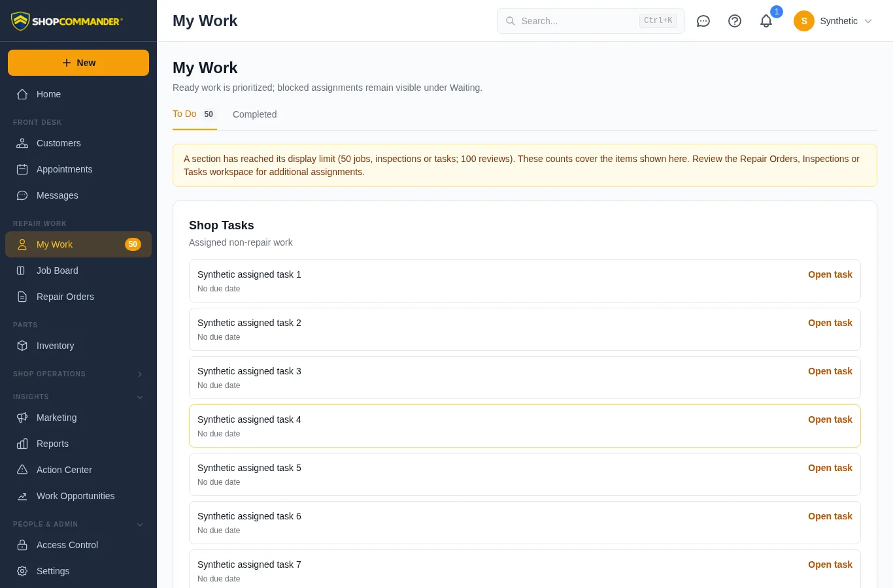Open task for Synthetic assigned task 2
This screenshot has width=893, height=588.
click(830, 323)
